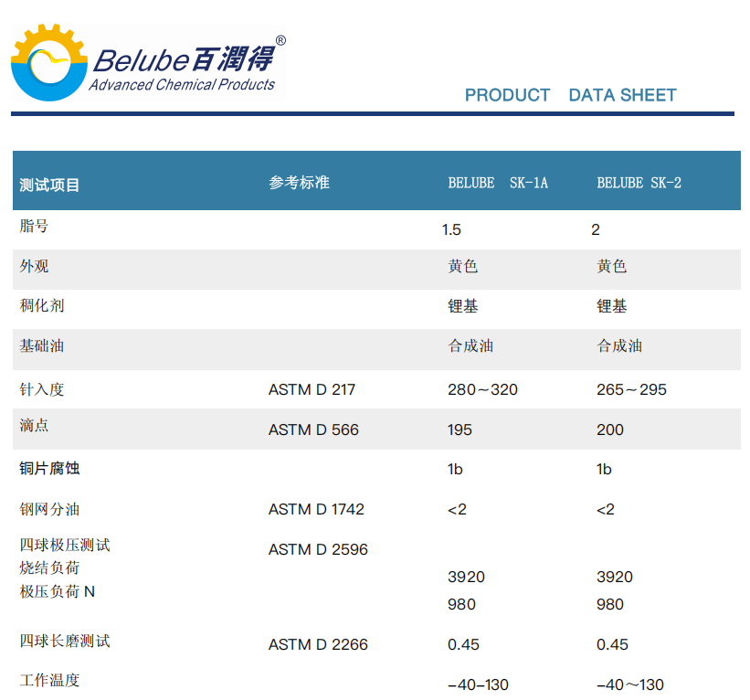Viewport: 750px width, 700px height.
Task: Select the '参考标准' column header
Action: [299, 182]
